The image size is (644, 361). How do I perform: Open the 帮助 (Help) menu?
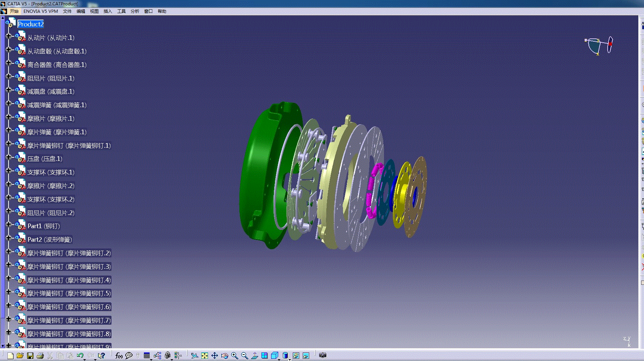[x=162, y=11]
